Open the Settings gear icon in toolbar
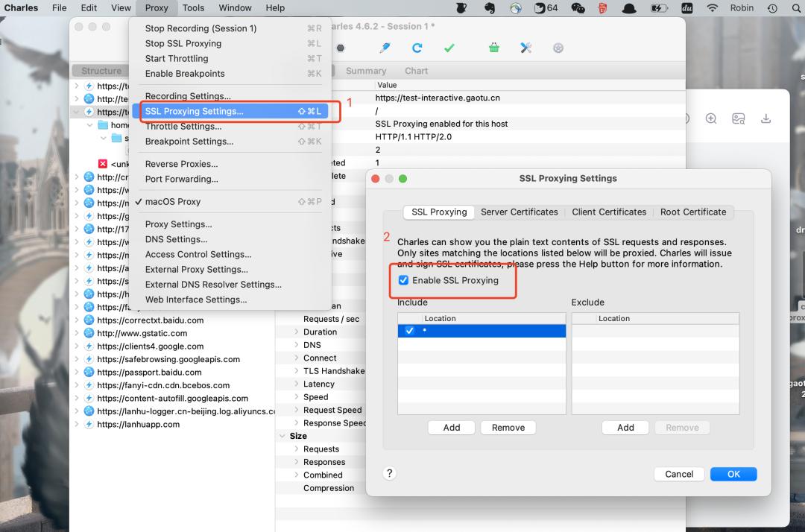Screen dimensions: 805x532 coord(558,48)
